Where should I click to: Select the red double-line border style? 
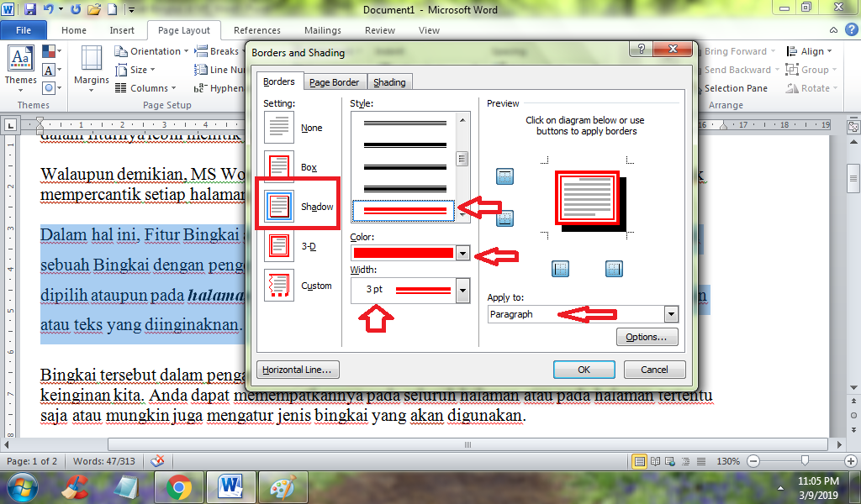(404, 211)
